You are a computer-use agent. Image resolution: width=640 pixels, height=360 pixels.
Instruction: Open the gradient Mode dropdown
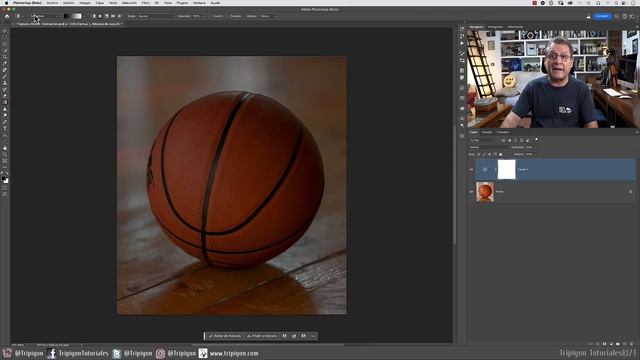click(x=156, y=16)
